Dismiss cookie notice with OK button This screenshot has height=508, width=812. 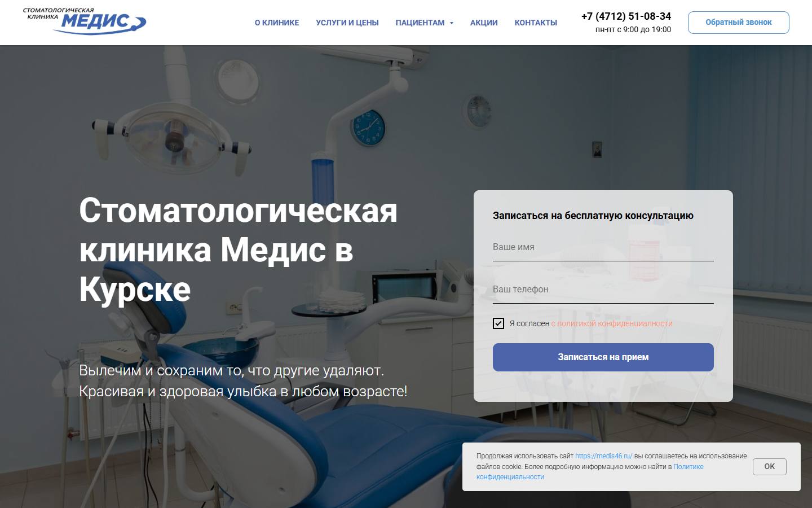(x=770, y=467)
